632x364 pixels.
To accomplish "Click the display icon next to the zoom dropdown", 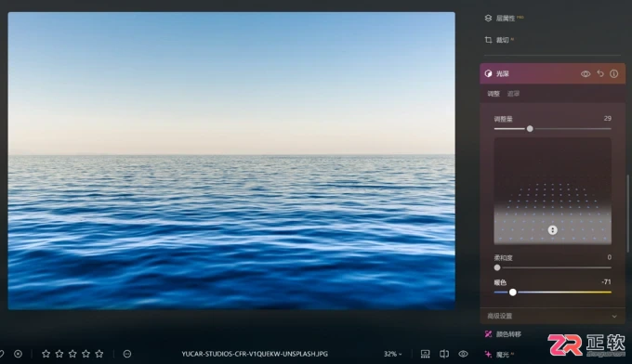I will pos(426,354).
